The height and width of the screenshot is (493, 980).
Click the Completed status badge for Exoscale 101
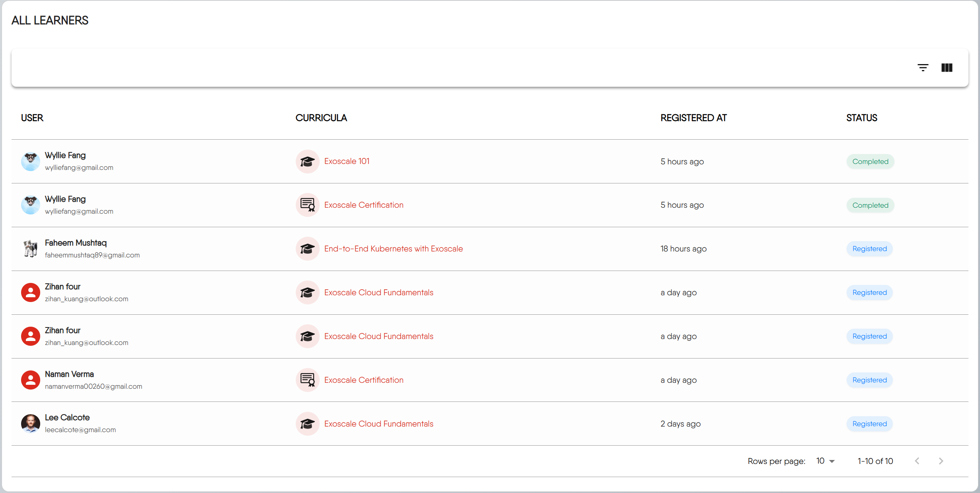click(x=870, y=162)
